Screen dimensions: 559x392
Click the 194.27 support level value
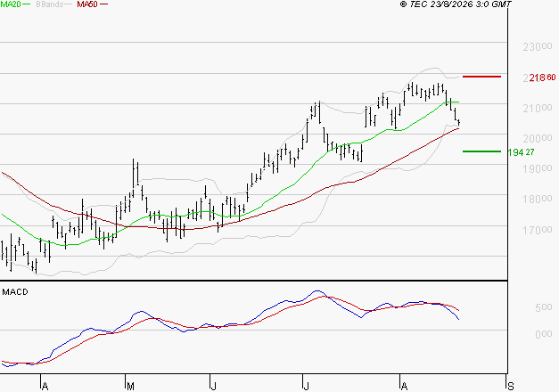point(521,152)
